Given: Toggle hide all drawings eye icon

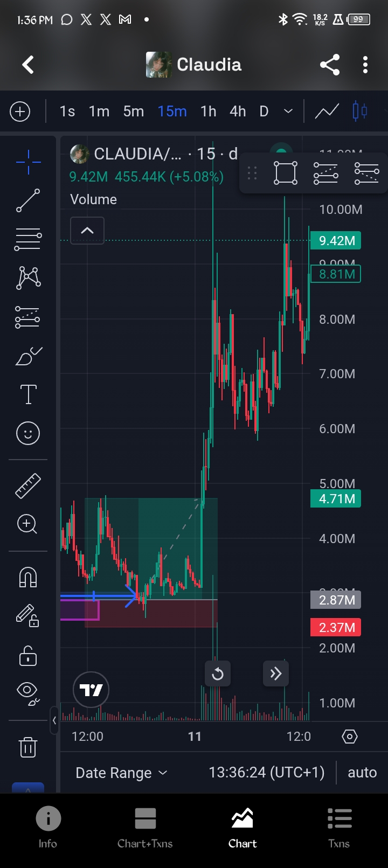Looking at the screenshot, I should 28,693.
